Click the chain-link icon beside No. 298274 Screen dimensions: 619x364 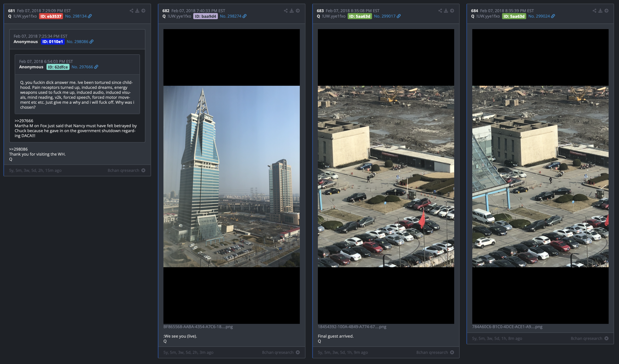click(x=245, y=16)
